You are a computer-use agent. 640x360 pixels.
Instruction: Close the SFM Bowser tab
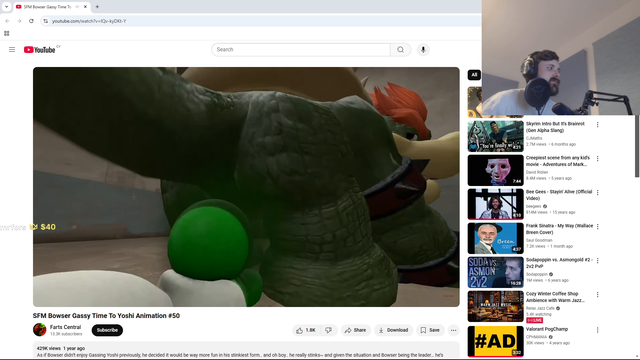tap(85, 7)
